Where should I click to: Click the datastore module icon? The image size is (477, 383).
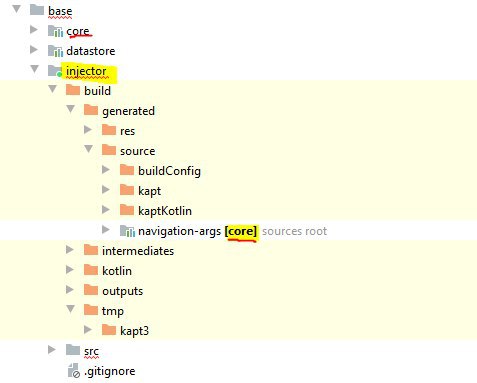55,51
